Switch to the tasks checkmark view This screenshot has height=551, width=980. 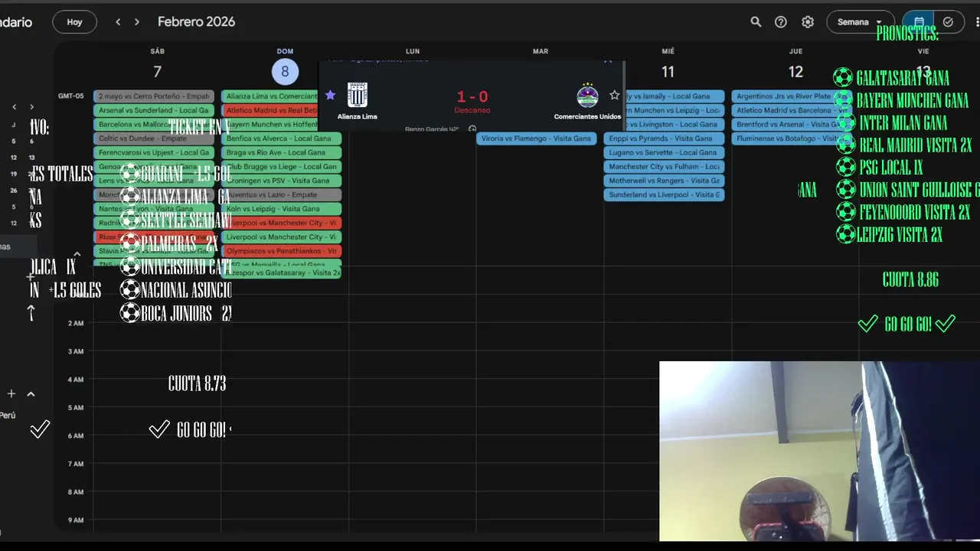[x=948, y=22]
